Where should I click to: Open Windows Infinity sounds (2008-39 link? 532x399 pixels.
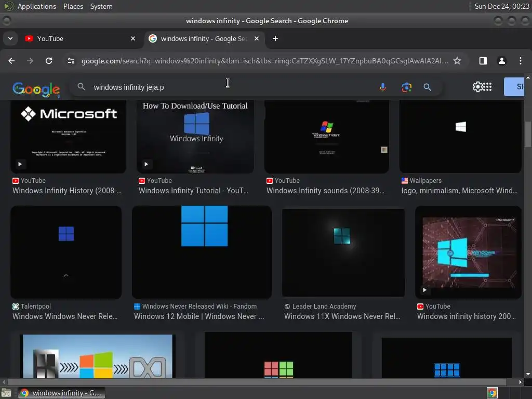[325, 191]
